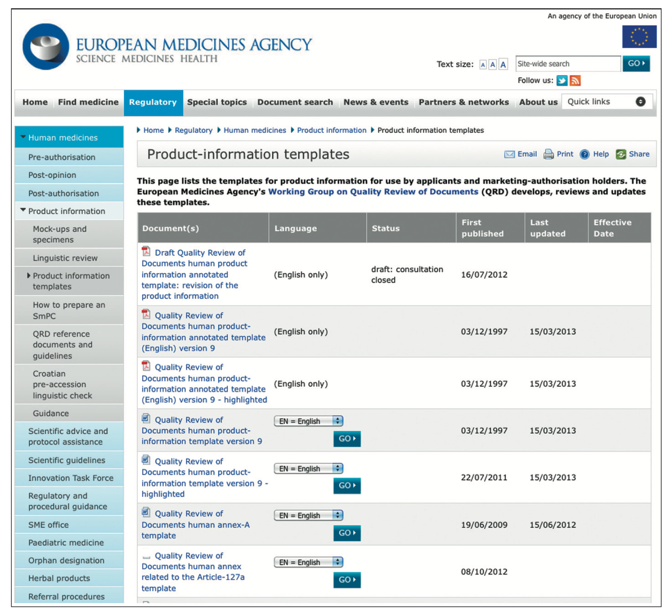Open Linguistic review sidebar item
The image size is (672, 616).
[x=69, y=258]
